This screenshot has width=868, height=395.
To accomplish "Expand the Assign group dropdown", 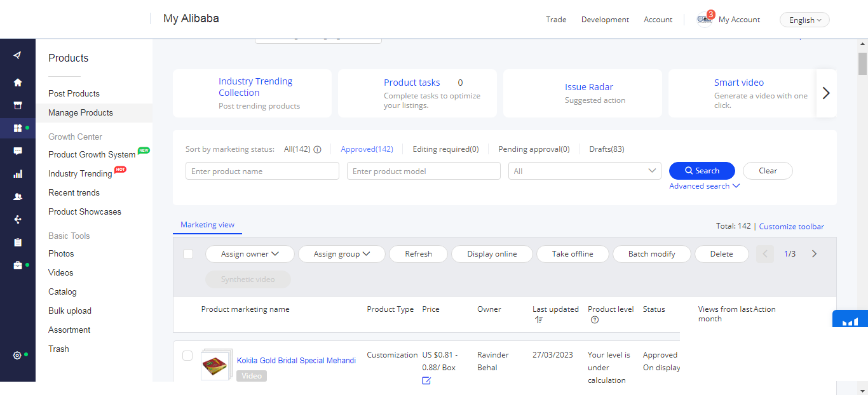I will click(x=341, y=253).
